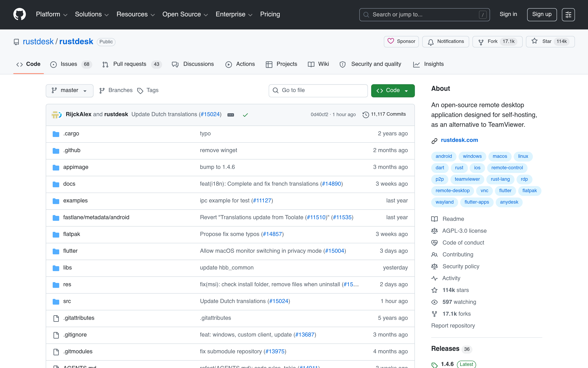
Task: View all Tags
Action: pyautogui.click(x=148, y=90)
